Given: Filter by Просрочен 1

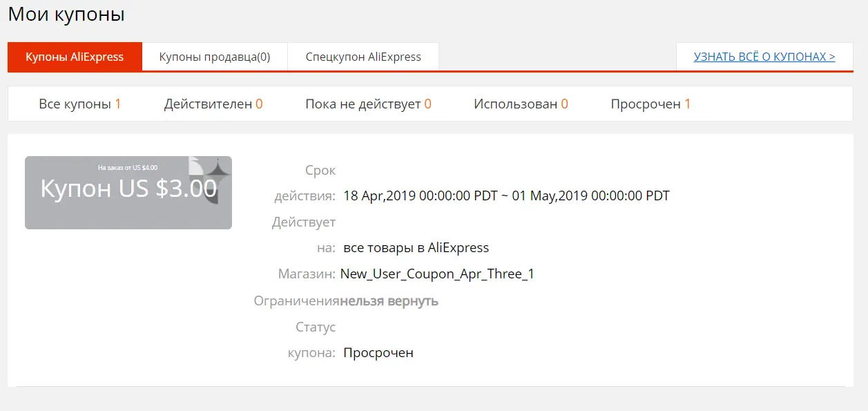Looking at the screenshot, I should click(650, 104).
